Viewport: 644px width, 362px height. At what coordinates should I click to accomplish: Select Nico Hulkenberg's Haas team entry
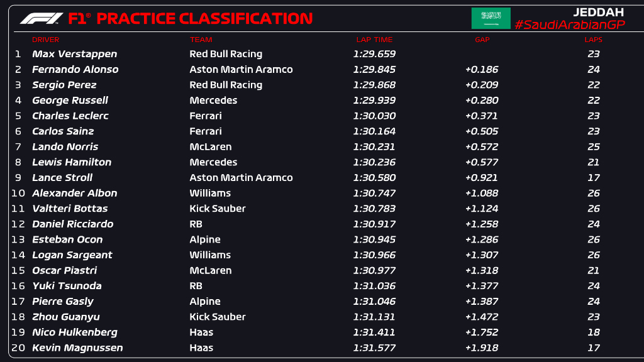point(201,332)
